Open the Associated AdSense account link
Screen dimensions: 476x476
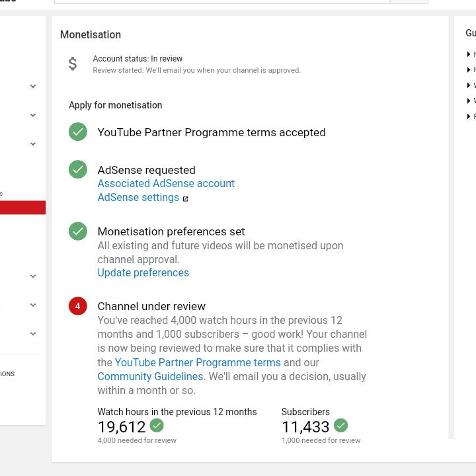pos(166,183)
